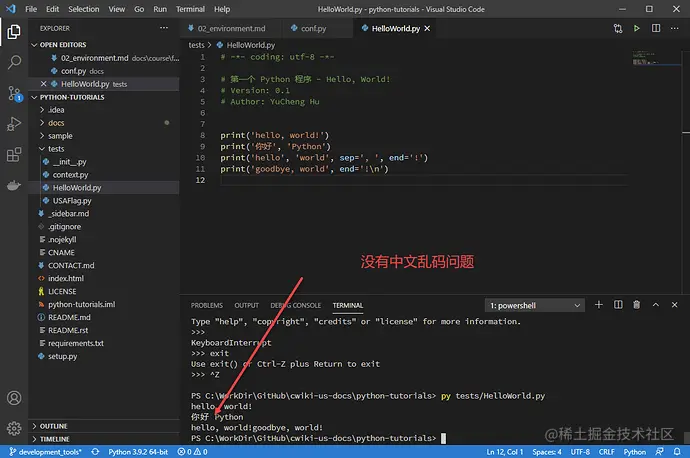The width and height of the screenshot is (690, 458).
Task: Split the terminal panel
Action: click(618, 304)
